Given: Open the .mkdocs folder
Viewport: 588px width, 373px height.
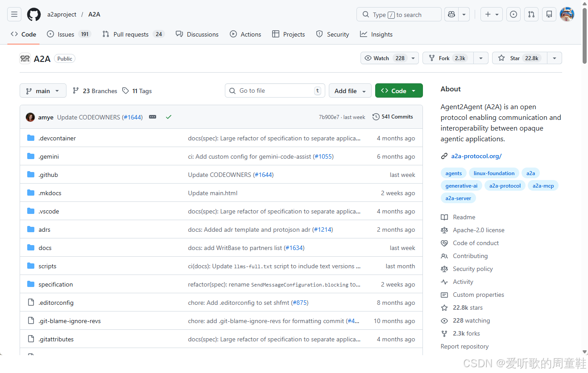Looking at the screenshot, I should pyautogui.click(x=50, y=193).
